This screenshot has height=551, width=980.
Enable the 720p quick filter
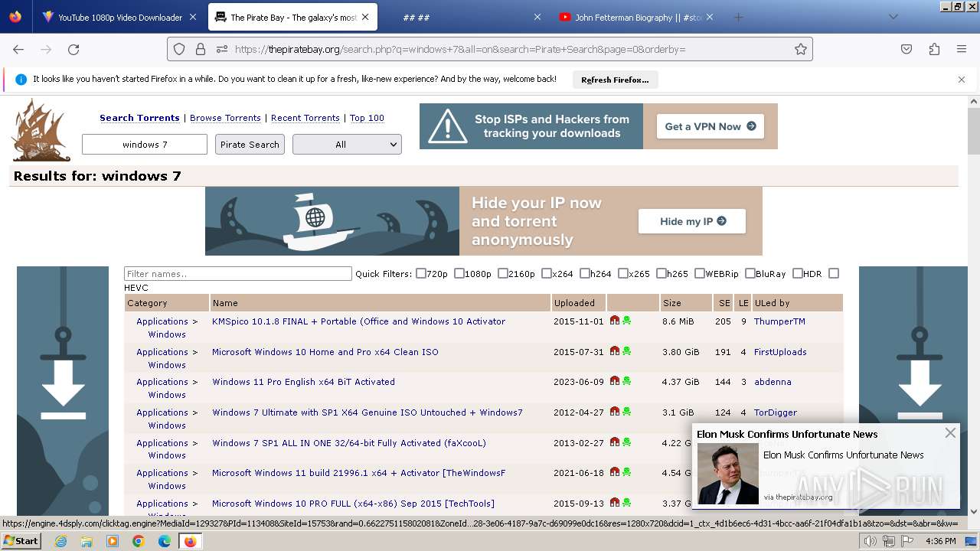[421, 273]
